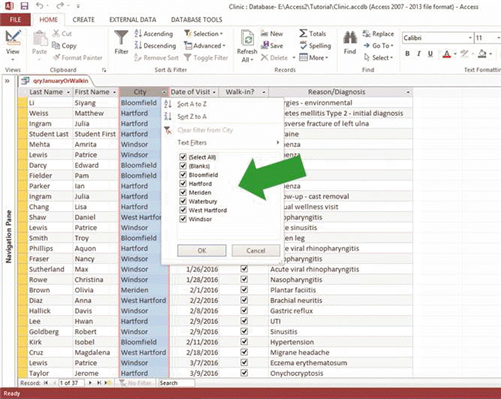Click the Cut scissors icon
The image size is (501, 399).
click(x=56, y=33)
